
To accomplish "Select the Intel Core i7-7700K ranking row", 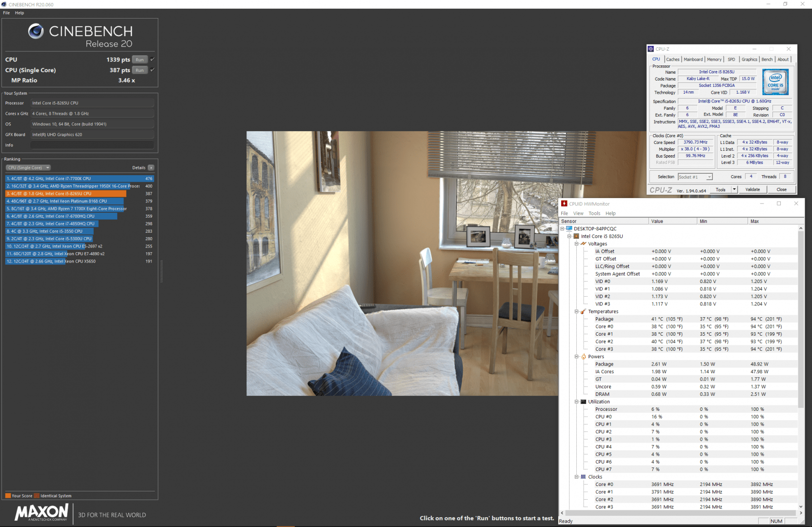I will click(x=80, y=179).
